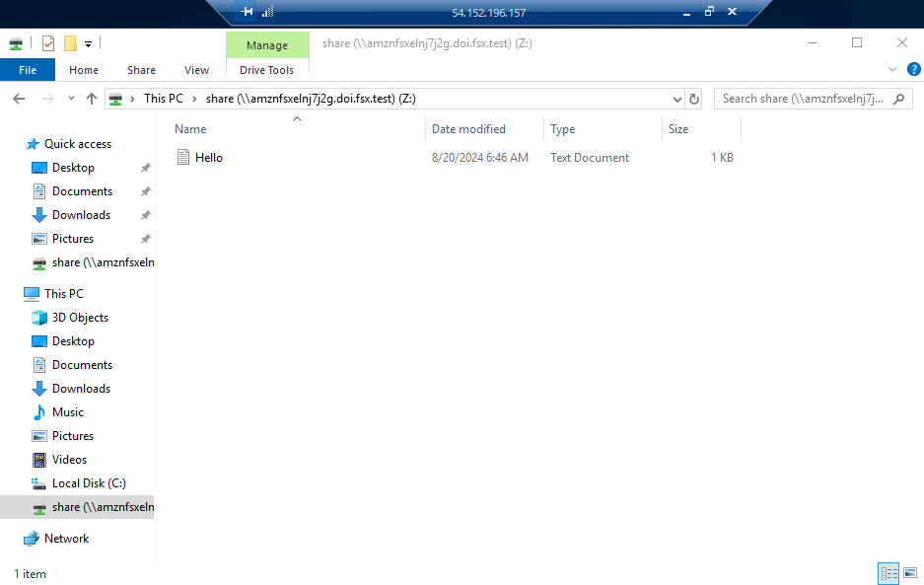Viewport: 924px width, 585px height.
Task: Open Documents under Quick access
Action: 82,191
